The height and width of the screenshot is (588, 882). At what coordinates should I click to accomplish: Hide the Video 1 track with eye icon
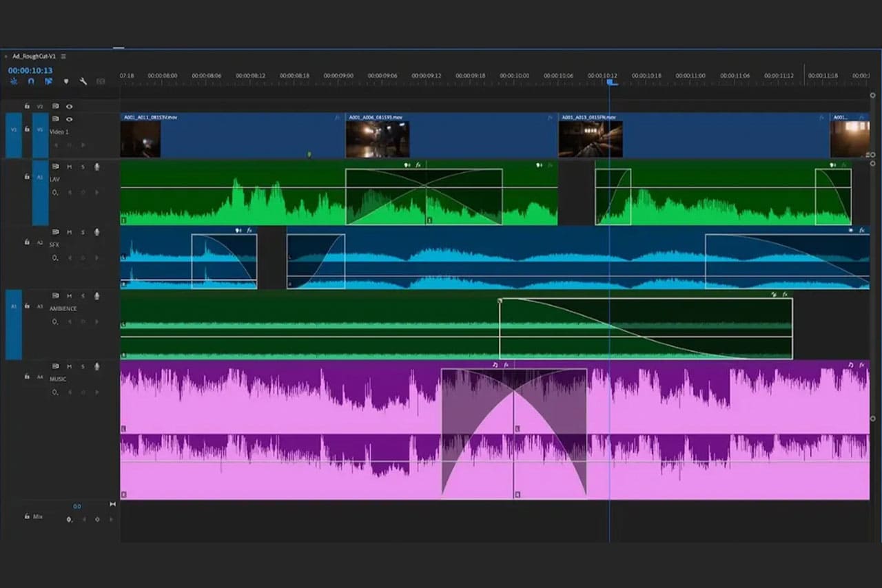tap(69, 119)
